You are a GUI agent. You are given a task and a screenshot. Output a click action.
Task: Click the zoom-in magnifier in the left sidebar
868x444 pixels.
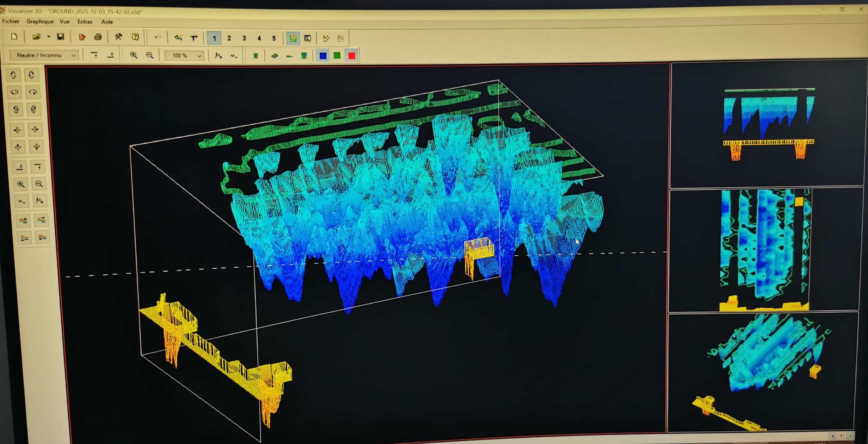tap(21, 184)
